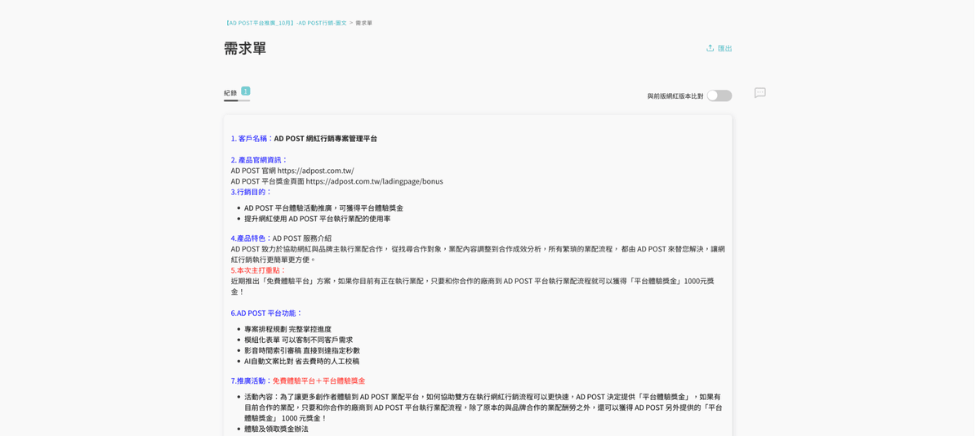Image resolution: width=980 pixels, height=436 pixels.
Task: Open the 紀錄 records tab
Action: tap(231, 93)
